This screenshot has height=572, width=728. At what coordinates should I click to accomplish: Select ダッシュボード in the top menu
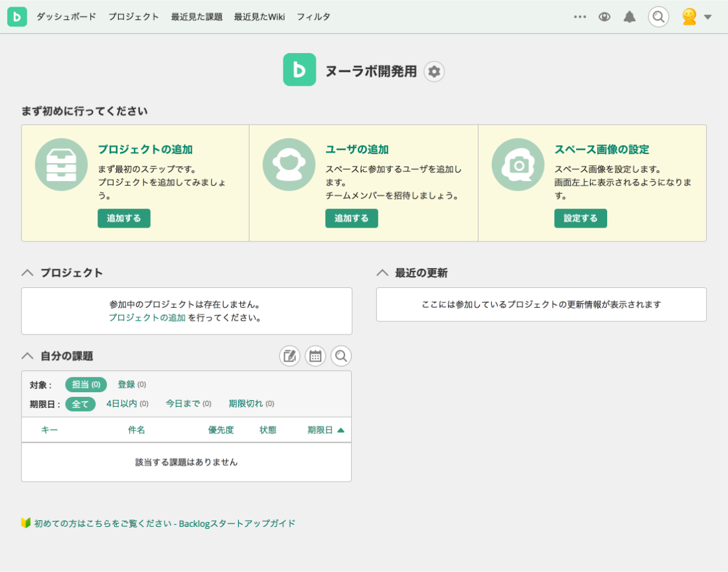point(65,17)
